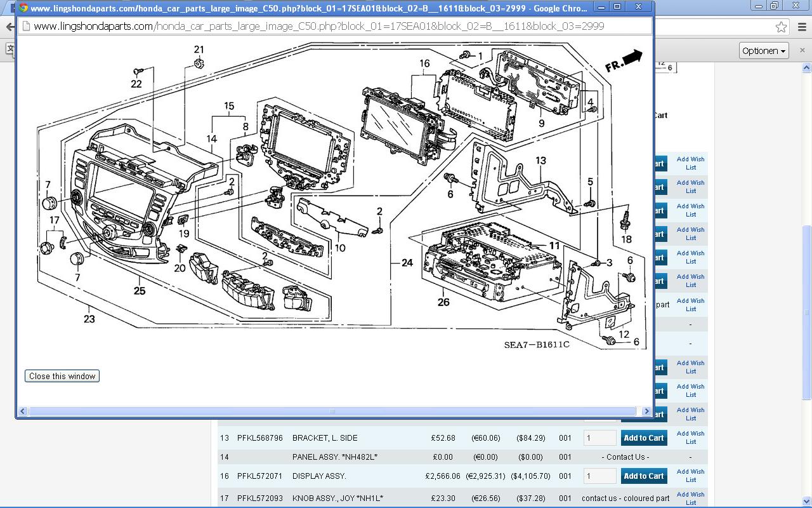Screen dimensions: 812x508
Task: Click diagram callout number 16
Action: pyautogui.click(x=424, y=63)
